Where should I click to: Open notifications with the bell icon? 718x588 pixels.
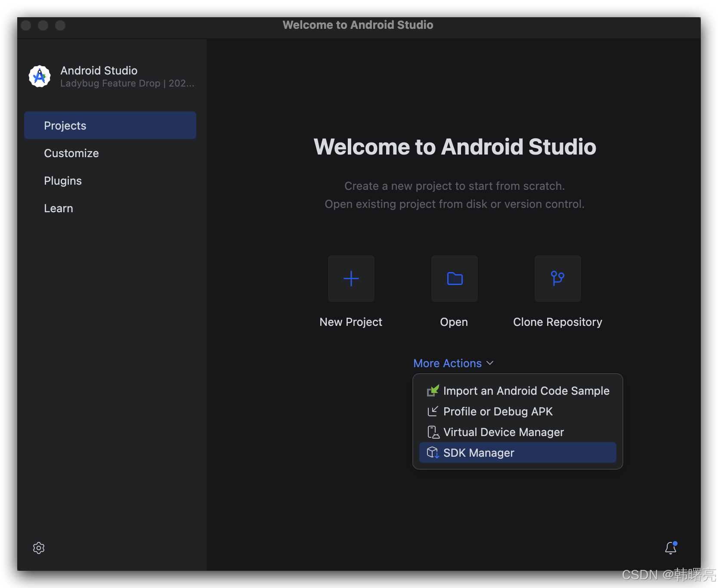(x=671, y=548)
